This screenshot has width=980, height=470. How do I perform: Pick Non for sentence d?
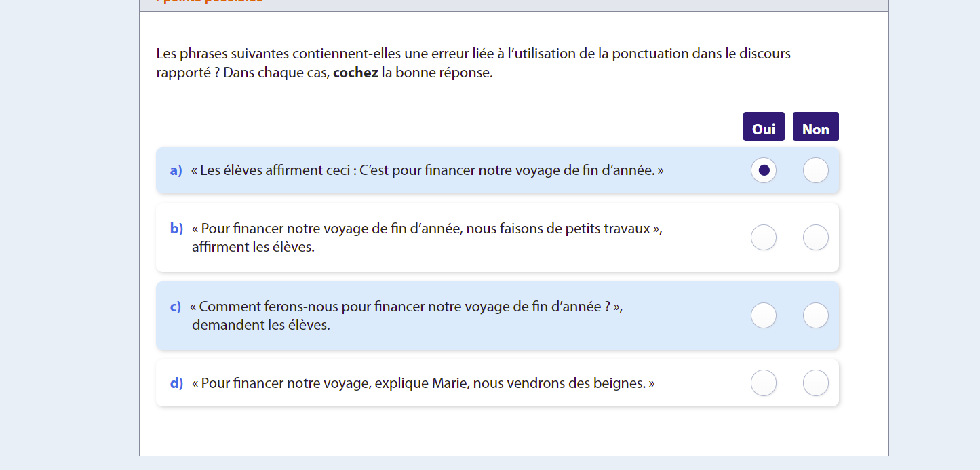tap(815, 383)
